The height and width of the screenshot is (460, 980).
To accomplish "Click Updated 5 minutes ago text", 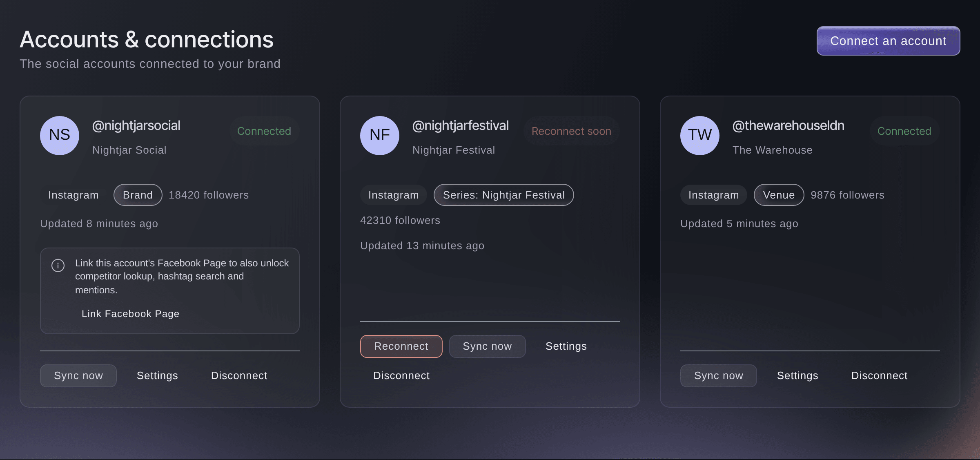I will click(x=739, y=224).
